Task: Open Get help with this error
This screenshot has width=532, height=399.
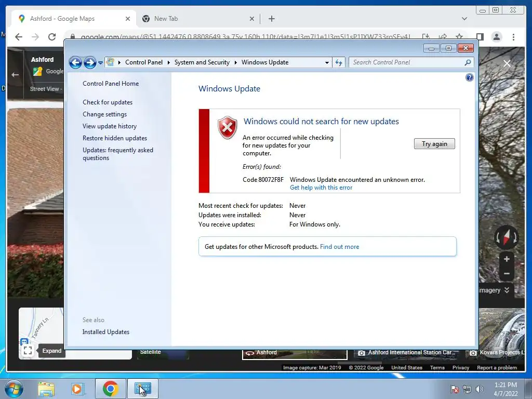Action: tap(321, 188)
